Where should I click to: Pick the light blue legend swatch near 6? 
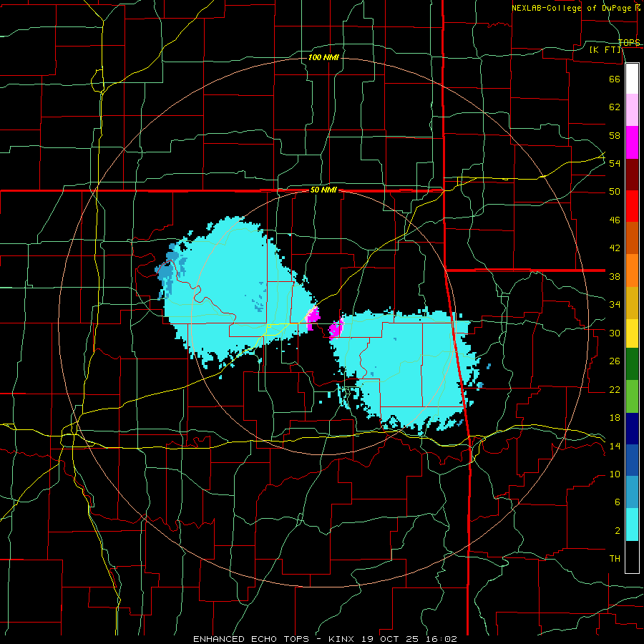(x=632, y=492)
